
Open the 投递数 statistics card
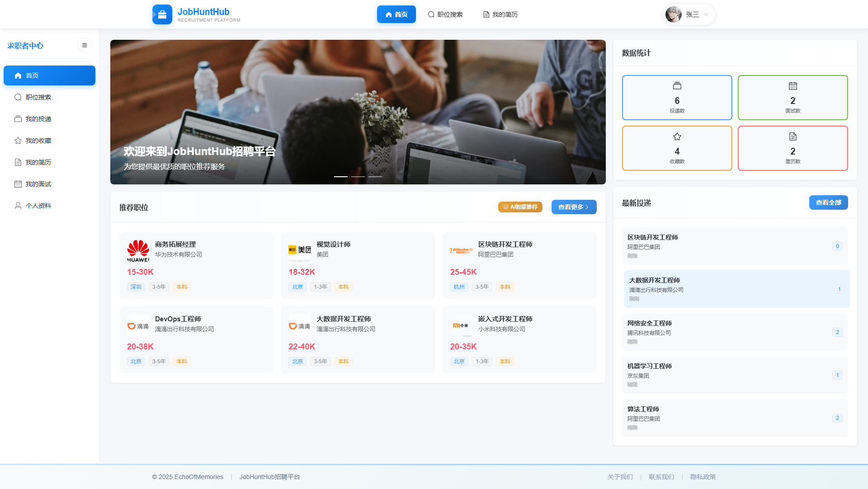point(677,98)
